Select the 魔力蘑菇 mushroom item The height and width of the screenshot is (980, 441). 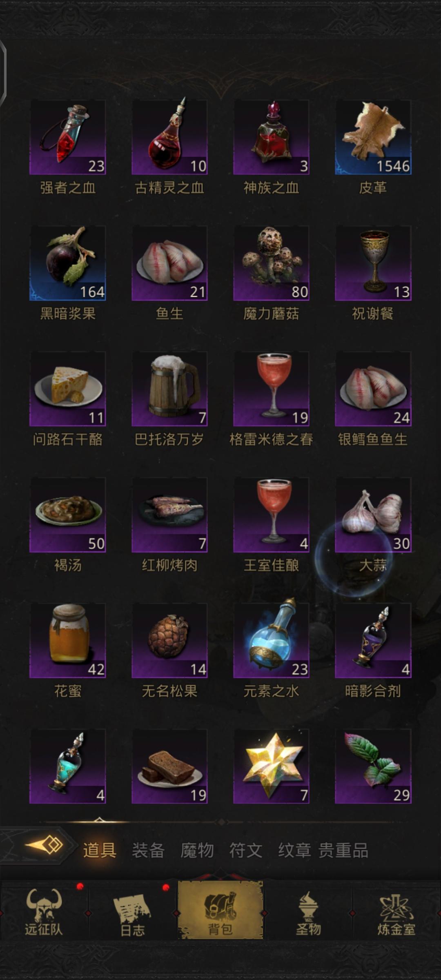click(271, 263)
